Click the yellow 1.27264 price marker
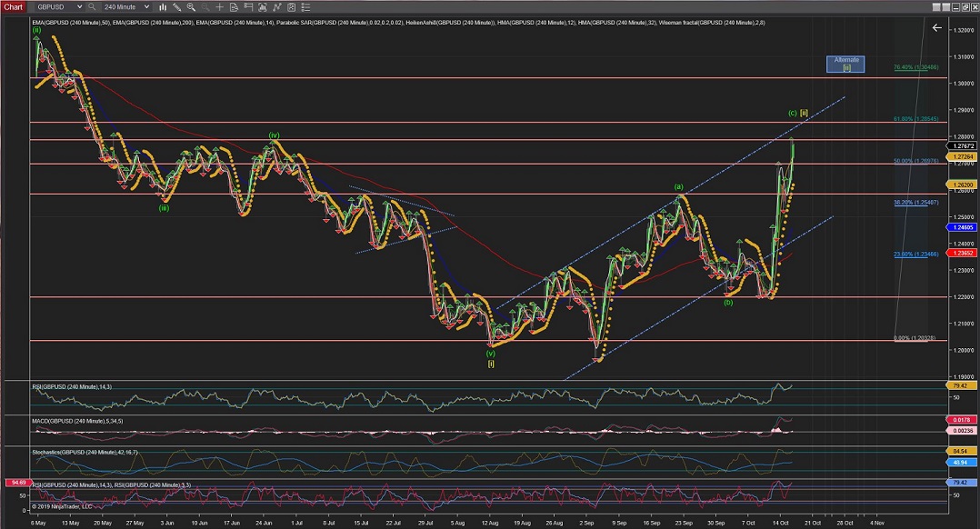 pyautogui.click(x=962, y=156)
